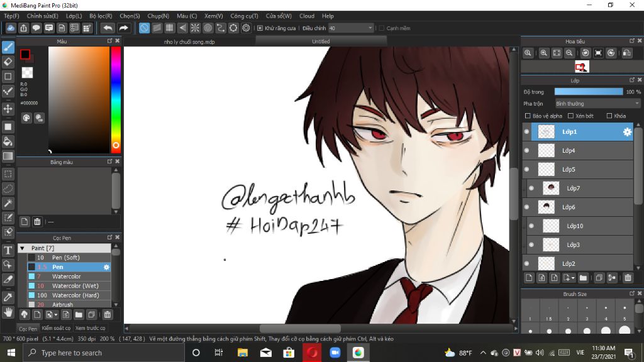Click the Redo arrow in toolbar
The width and height of the screenshot is (644, 362).
pyautogui.click(x=123, y=28)
